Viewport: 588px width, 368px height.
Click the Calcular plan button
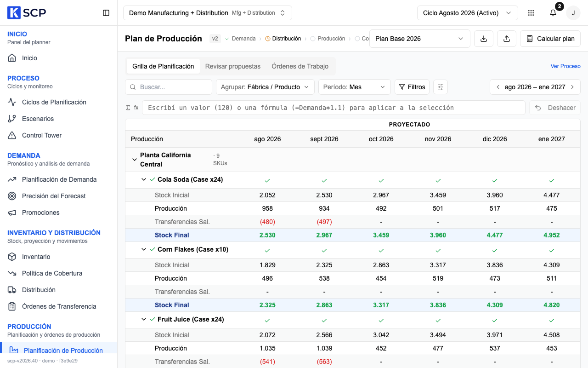coord(550,39)
